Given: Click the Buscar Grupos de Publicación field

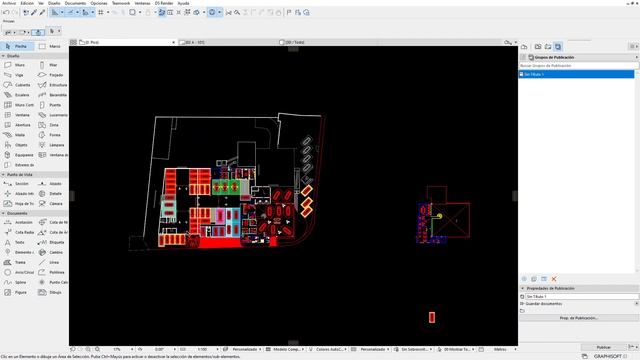Looking at the screenshot, I should coord(578,66).
